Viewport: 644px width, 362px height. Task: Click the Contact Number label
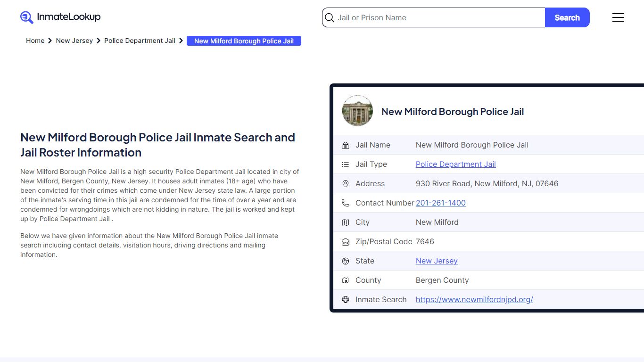pos(385,203)
